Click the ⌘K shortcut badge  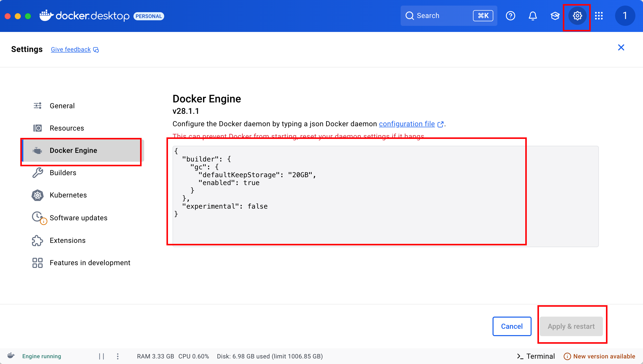(x=483, y=16)
